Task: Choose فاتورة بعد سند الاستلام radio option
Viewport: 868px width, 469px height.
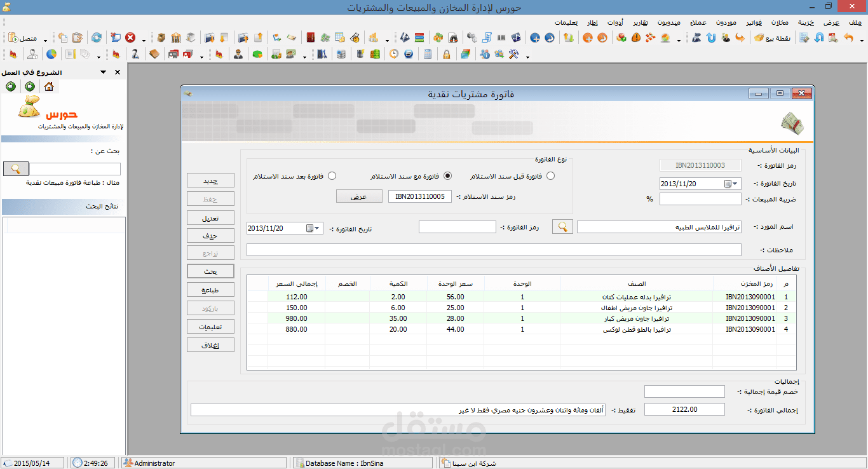Action: [332, 176]
